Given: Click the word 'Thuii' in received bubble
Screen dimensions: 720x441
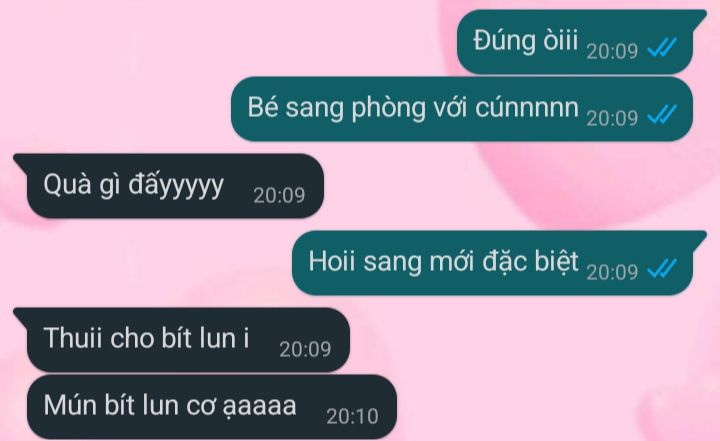Looking at the screenshot, I should coord(73,338).
